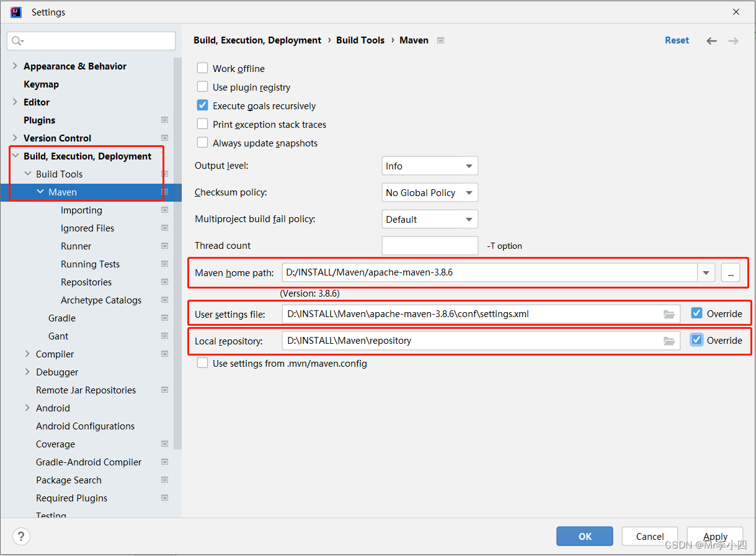
Task: Select the Importing settings page
Action: pos(81,210)
